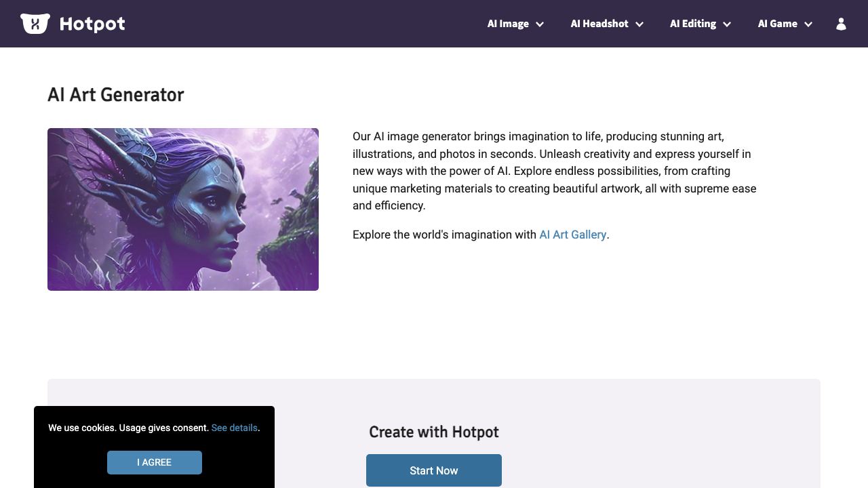Screen dimensions: 868x488
Task: Expand the chevron next to AI Game
Action: (x=808, y=24)
